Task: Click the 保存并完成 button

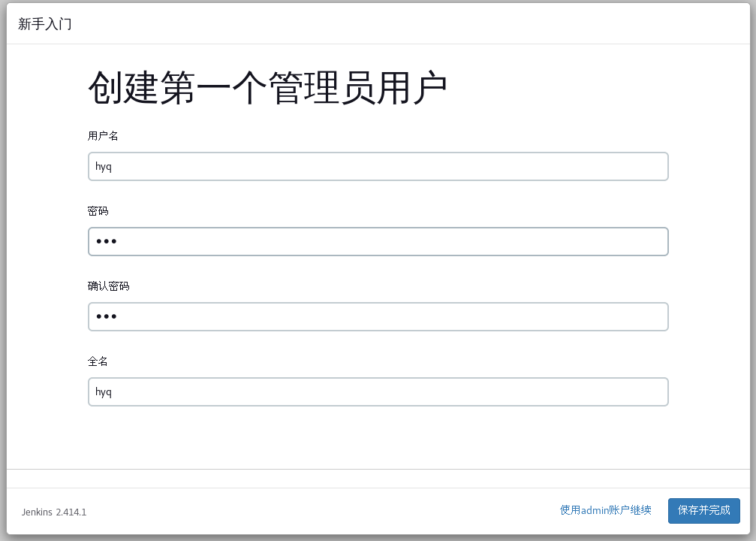Action: [704, 511]
